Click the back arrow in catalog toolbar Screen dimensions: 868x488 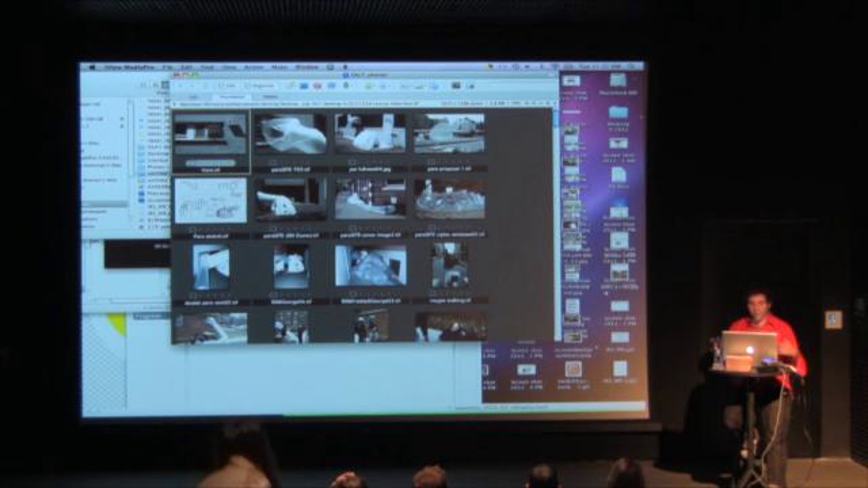coord(180,86)
